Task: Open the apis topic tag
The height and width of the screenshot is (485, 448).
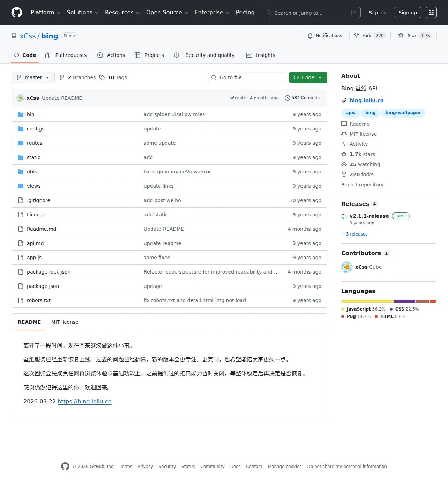Action: pyautogui.click(x=351, y=113)
